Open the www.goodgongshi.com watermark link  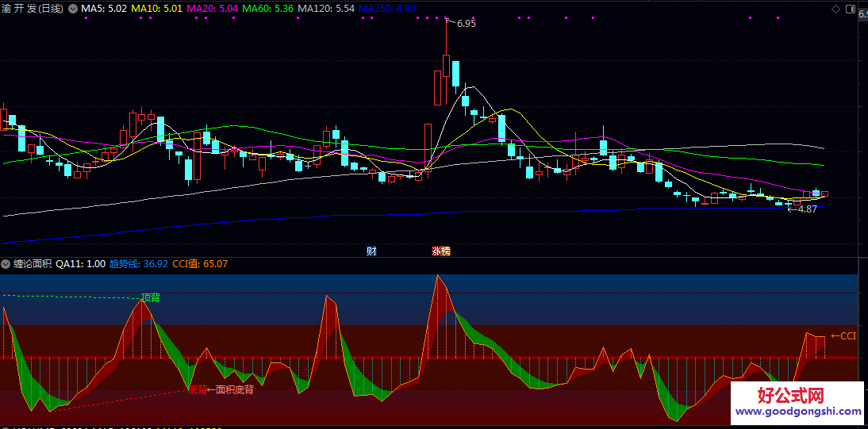tap(797, 412)
